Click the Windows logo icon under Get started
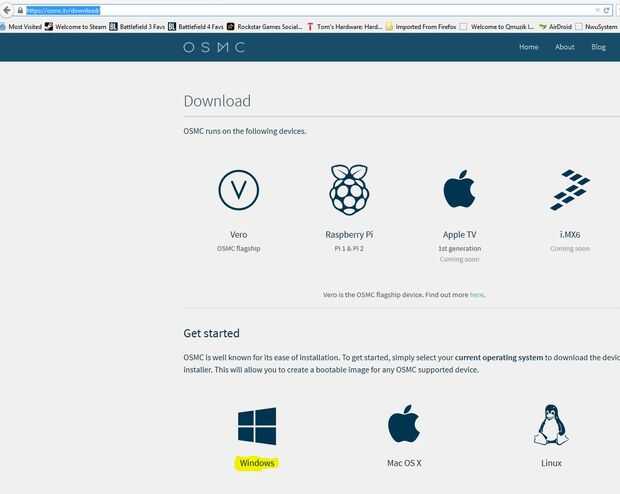The width and height of the screenshot is (620, 494). pyautogui.click(x=257, y=426)
